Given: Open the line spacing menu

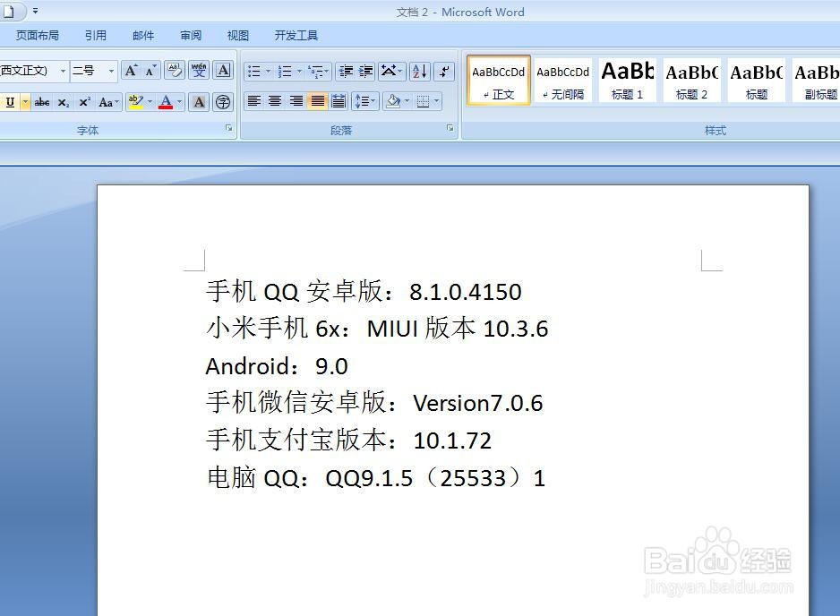Looking at the screenshot, I should tap(365, 101).
